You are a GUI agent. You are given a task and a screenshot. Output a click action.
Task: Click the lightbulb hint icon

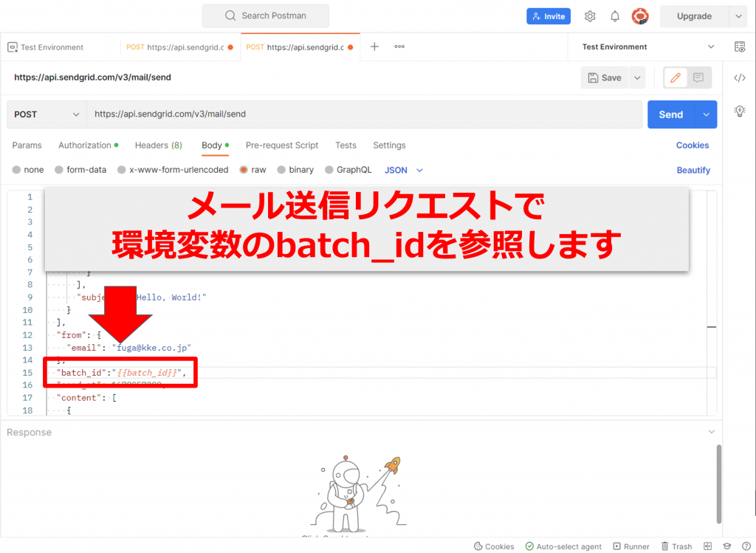740,111
